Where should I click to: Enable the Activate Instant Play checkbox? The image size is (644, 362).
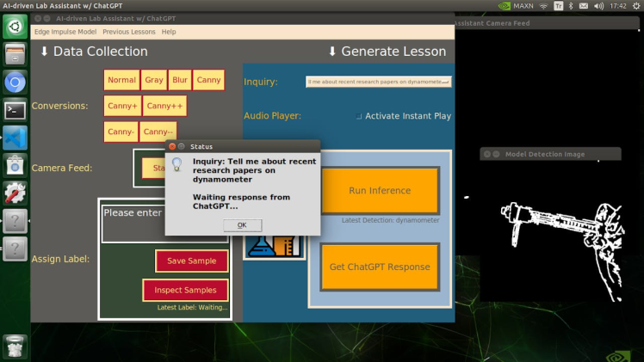[359, 116]
